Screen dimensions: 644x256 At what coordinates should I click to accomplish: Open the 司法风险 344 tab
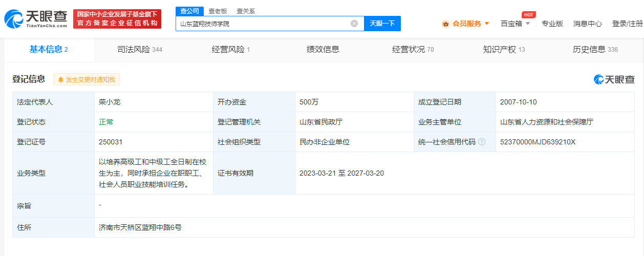[x=140, y=50]
